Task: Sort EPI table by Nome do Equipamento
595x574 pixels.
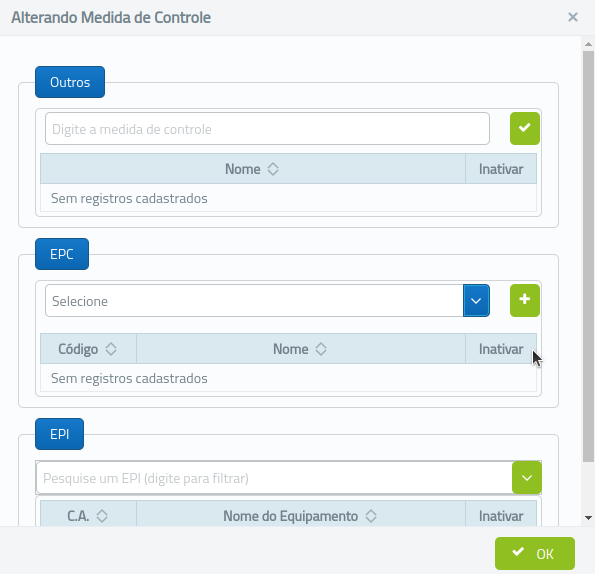Action: 301,515
